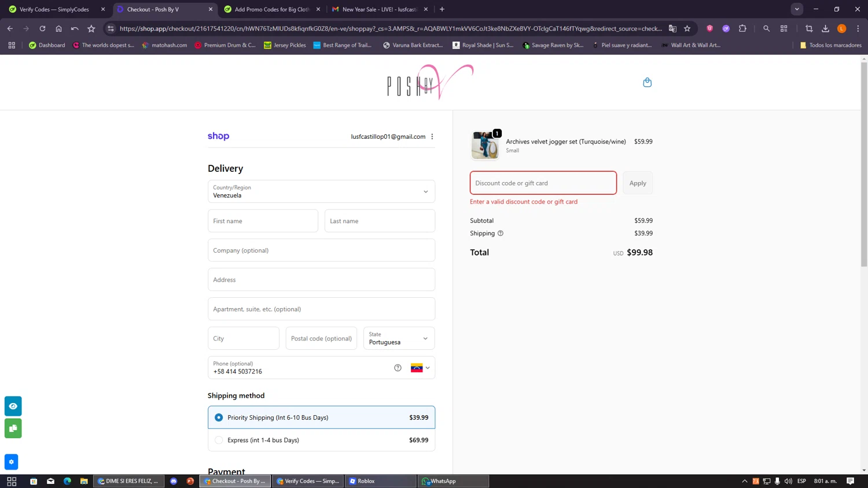Click the browser address bar URL
Image resolution: width=868 pixels, height=488 pixels.
[x=391, y=28]
